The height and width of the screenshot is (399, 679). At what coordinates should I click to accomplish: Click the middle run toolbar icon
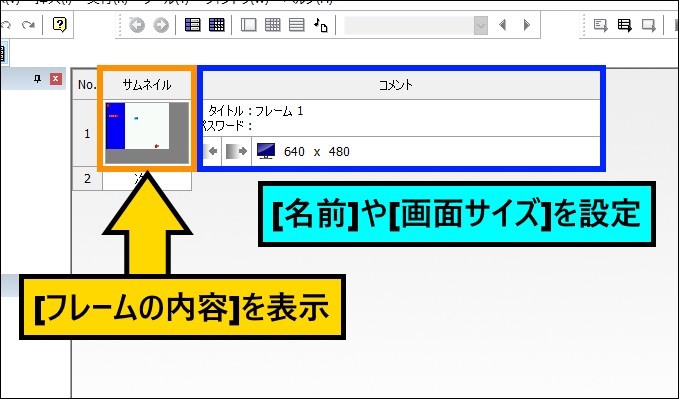(624, 25)
